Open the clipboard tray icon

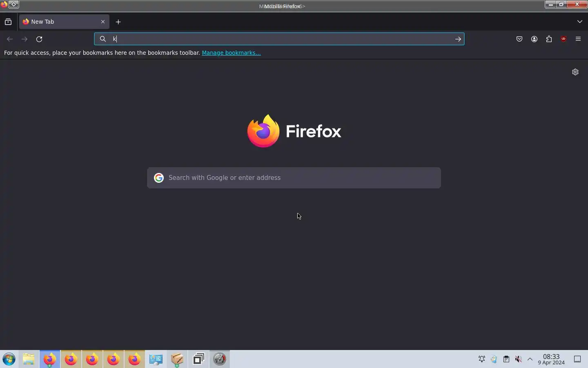click(507, 360)
